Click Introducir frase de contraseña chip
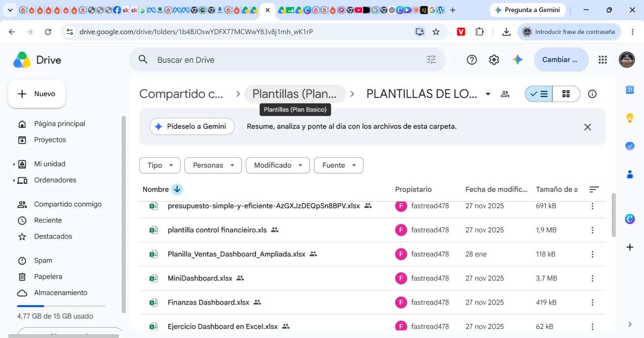This screenshot has height=338, width=644. 570,32
